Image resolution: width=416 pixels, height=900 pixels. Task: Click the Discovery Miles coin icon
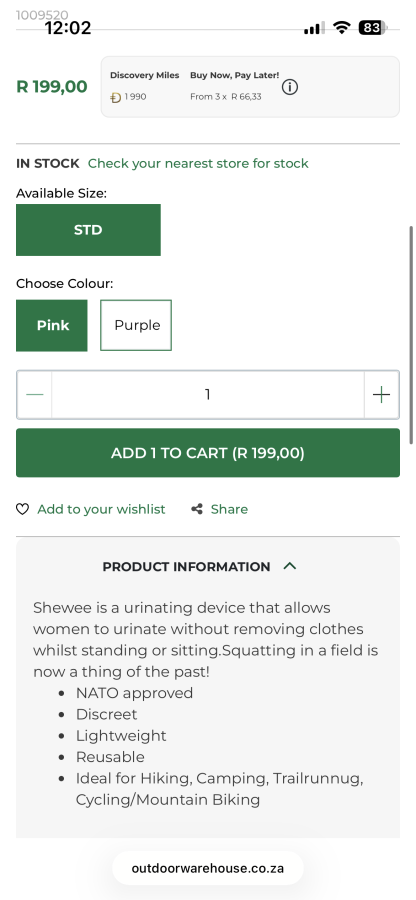click(x=115, y=97)
